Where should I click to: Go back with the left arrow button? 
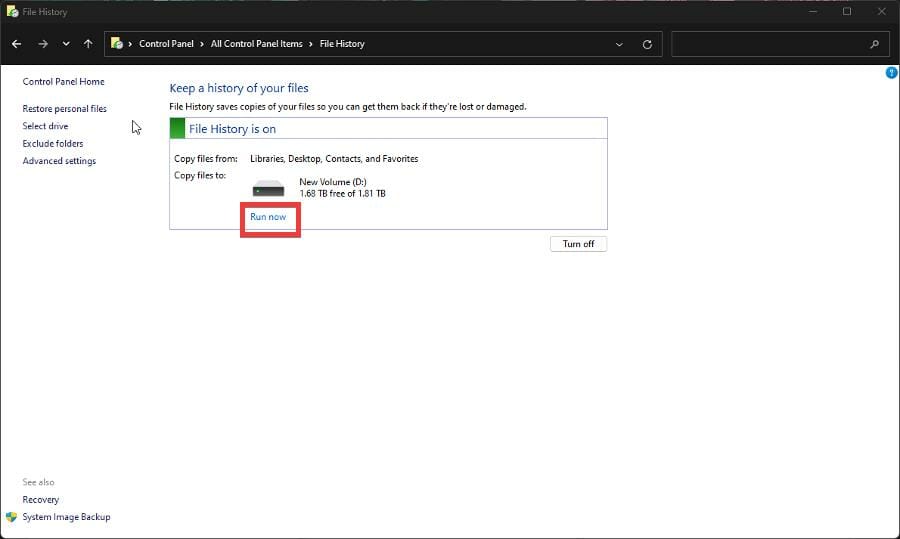tap(17, 44)
